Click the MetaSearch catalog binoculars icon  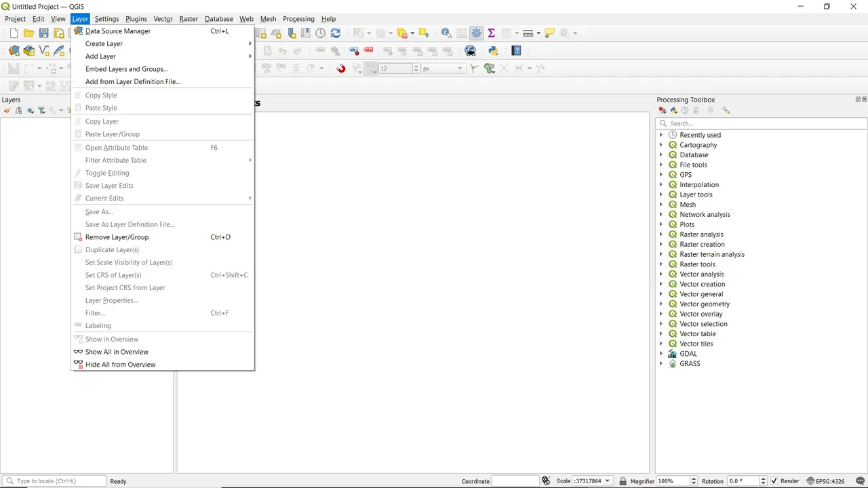470,51
